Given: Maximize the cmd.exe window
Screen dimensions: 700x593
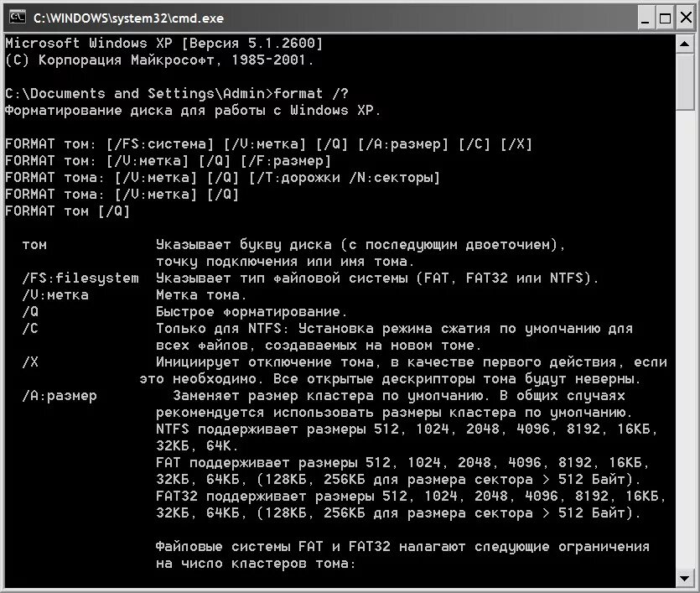Looking at the screenshot, I should click(x=665, y=18).
